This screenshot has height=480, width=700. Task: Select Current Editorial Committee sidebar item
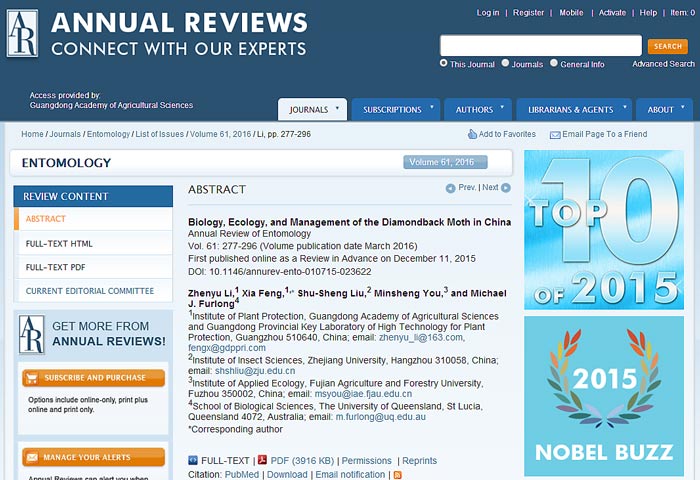pyautogui.click(x=90, y=291)
